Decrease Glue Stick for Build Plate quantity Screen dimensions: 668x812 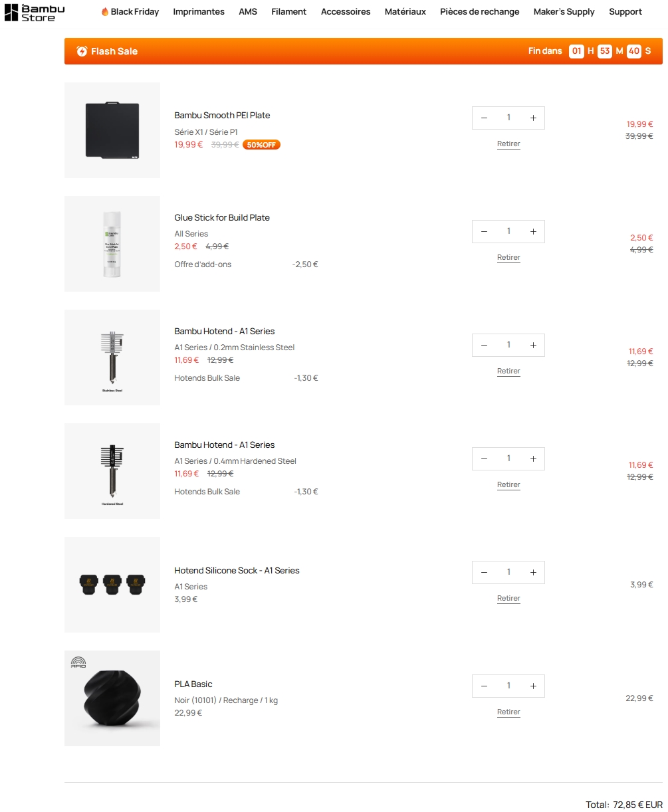484,232
